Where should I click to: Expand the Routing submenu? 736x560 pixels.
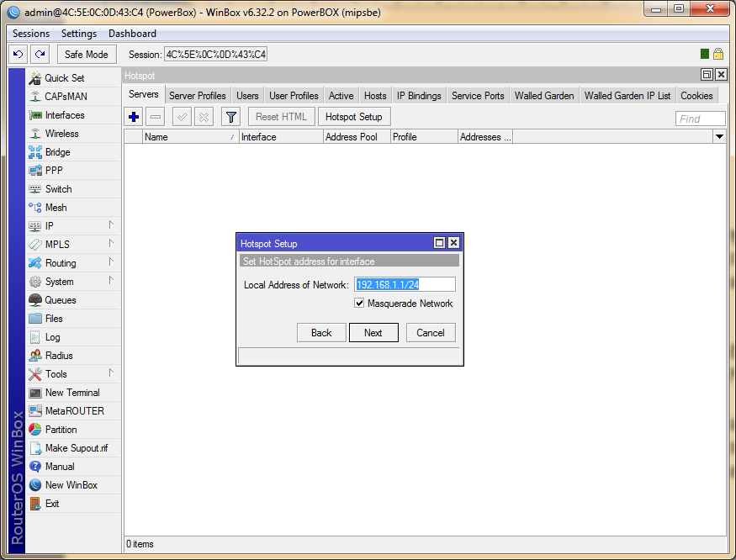(x=60, y=263)
